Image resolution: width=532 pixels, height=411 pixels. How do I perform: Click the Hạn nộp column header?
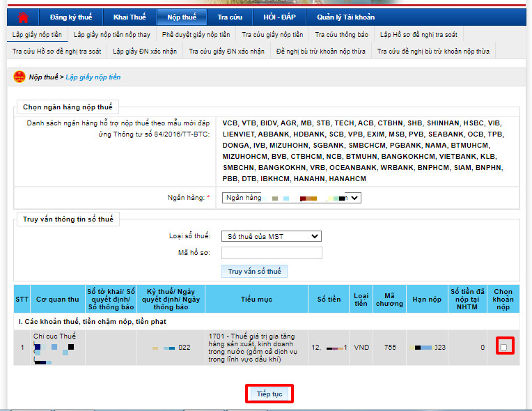point(427,299)
